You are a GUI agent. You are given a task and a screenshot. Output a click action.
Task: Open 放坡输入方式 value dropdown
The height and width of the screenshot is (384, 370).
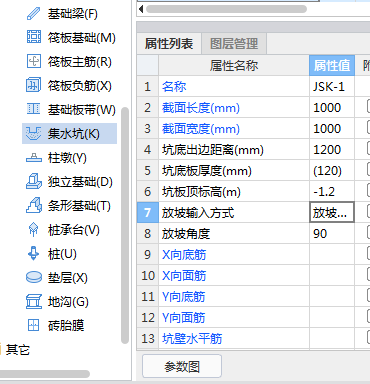(x=332, y=212)
